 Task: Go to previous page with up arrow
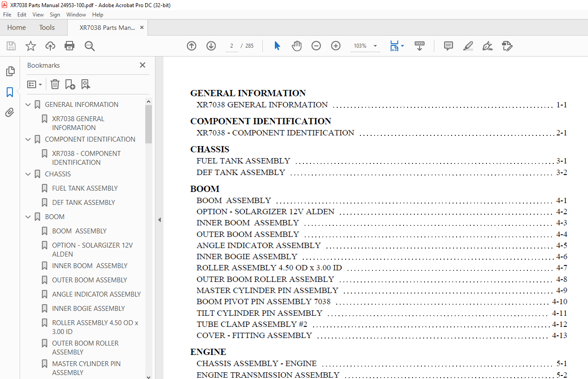pos(192,46)
